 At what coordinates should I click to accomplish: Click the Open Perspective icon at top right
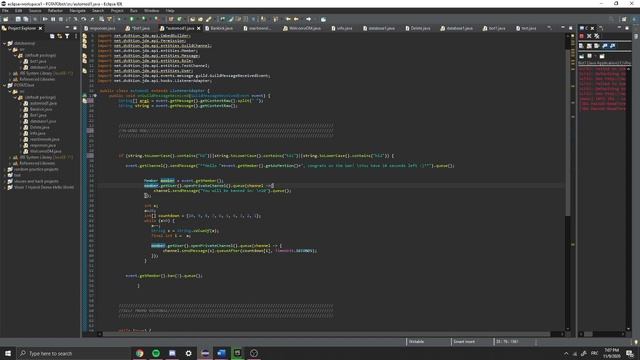[624, 19]
